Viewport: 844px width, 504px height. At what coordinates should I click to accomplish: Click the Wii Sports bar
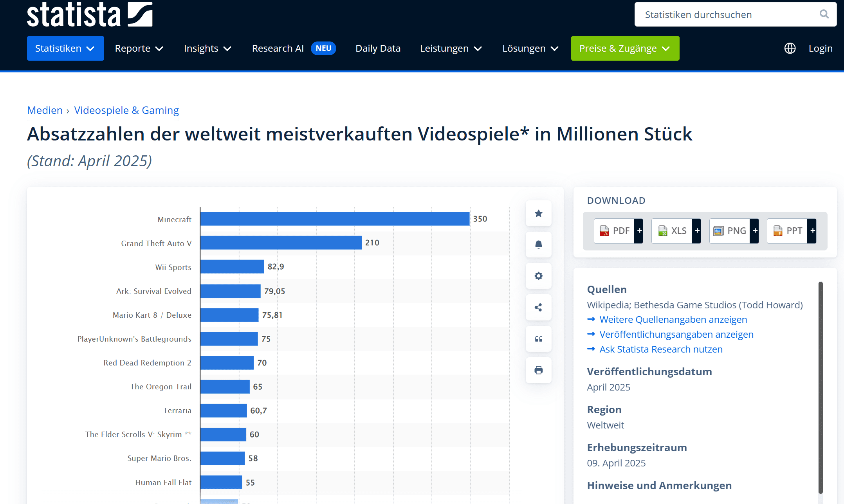click(232, 266)
